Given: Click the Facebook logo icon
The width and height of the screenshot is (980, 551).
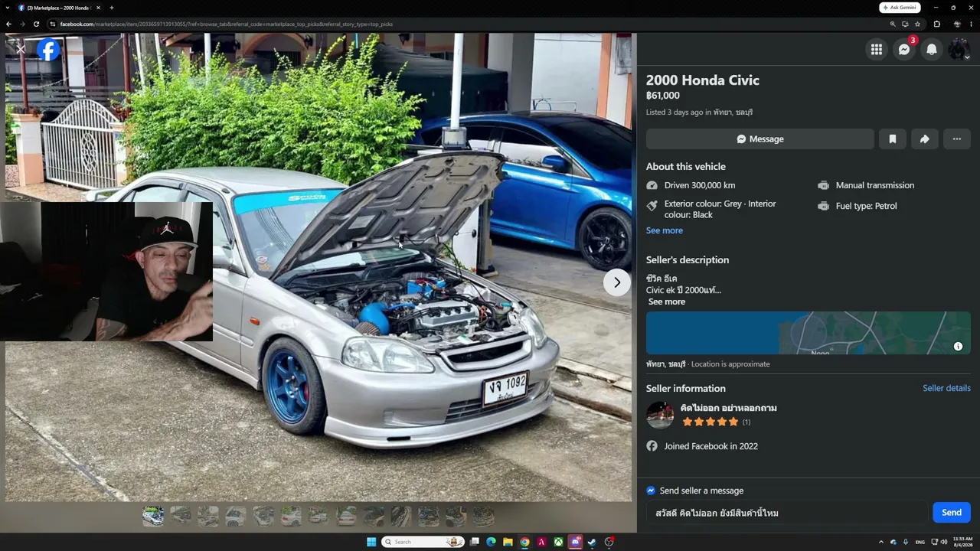Looking at the screenshot, I should (48, 50).
